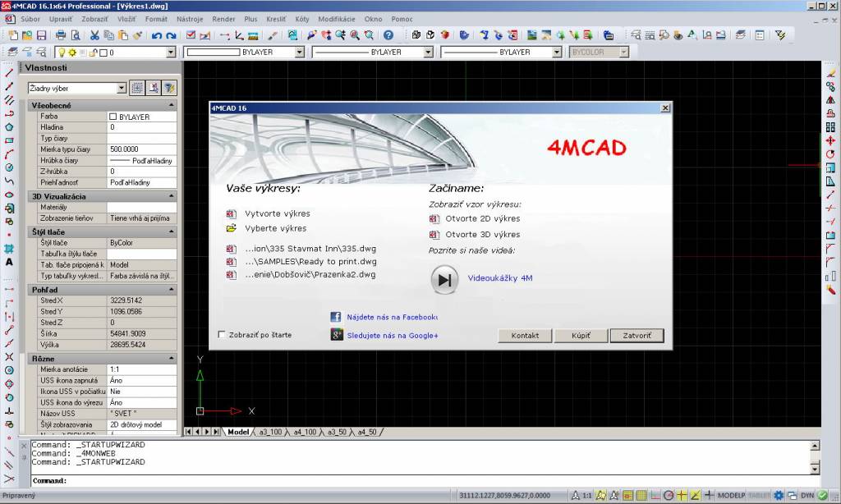Switch to the a3_100 layout tab
This screenshot has width=841, height=504.
point(270,432)
